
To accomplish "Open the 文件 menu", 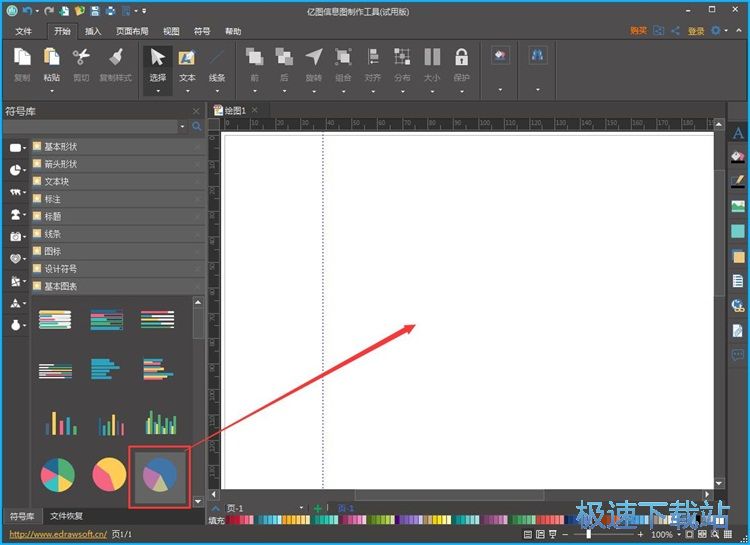I will (23, 31).
